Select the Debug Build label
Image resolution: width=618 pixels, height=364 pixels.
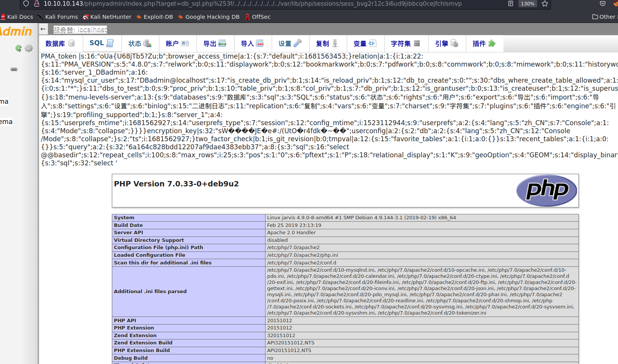(131, 358)
